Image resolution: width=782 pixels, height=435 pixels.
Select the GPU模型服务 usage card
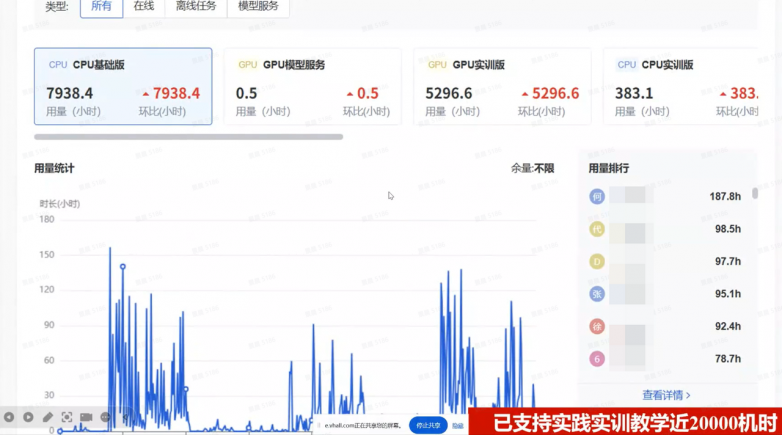click(x=312, y=86)
